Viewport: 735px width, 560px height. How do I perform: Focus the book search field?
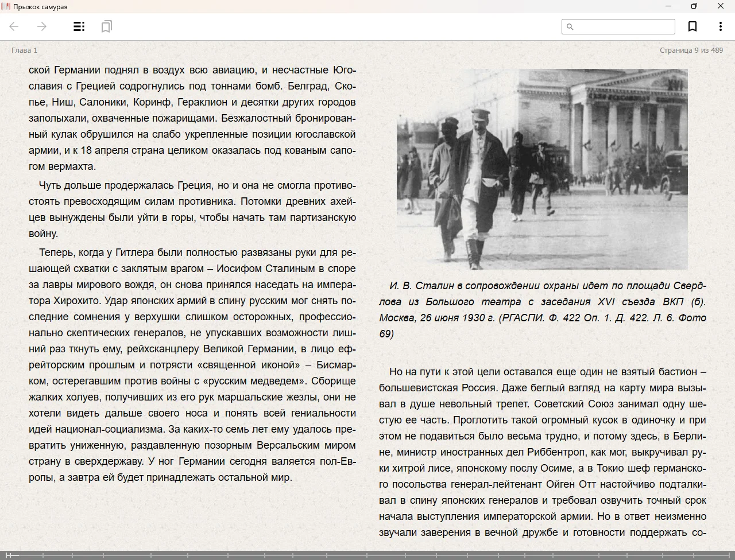coord(624,26)
